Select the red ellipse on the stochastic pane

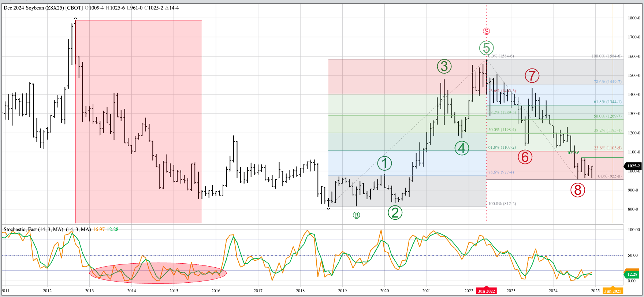158,273
